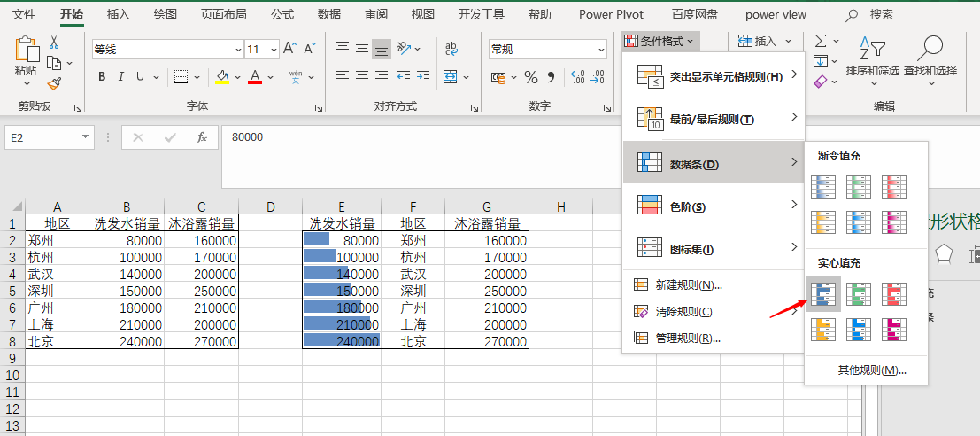Toggle Italic formatting
Screen dimensions: 980x436
point(120,77)
